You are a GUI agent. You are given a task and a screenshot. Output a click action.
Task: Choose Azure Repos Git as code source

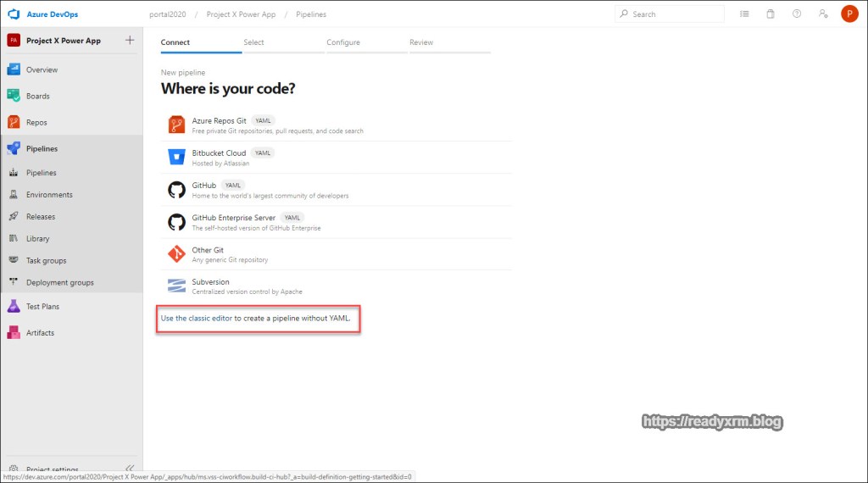click(219, 121)
